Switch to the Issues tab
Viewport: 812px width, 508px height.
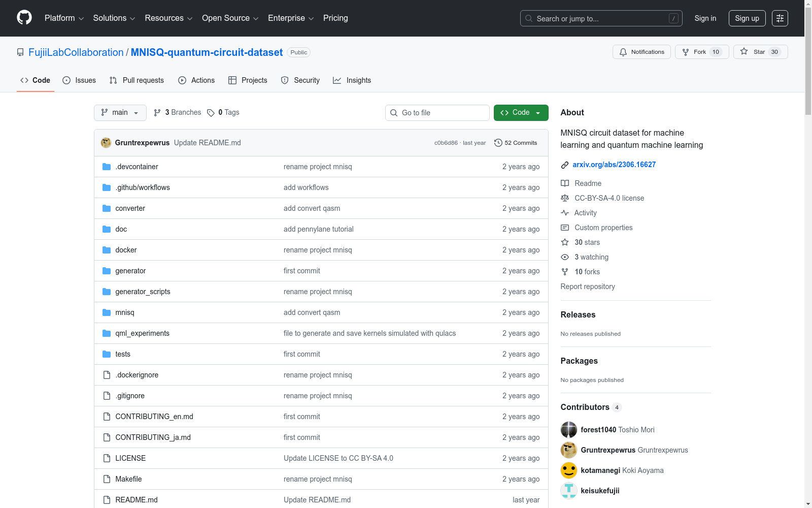click(x=79, y=80)
